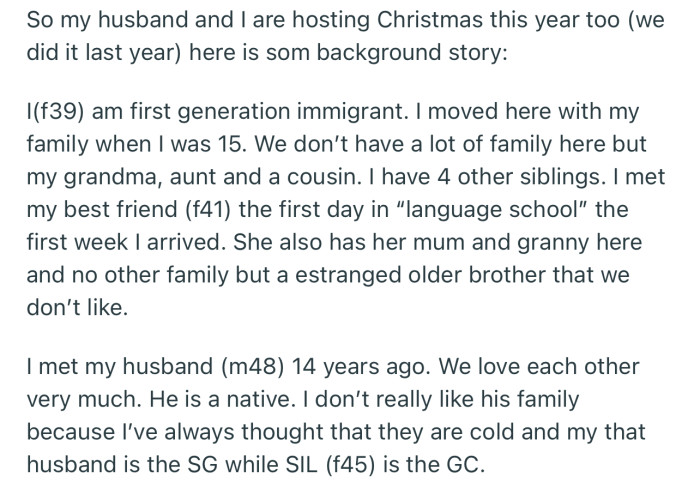Click the word "immigrant" in second paragraph
This screenshot has height=494, width=700.
(349, 112)
